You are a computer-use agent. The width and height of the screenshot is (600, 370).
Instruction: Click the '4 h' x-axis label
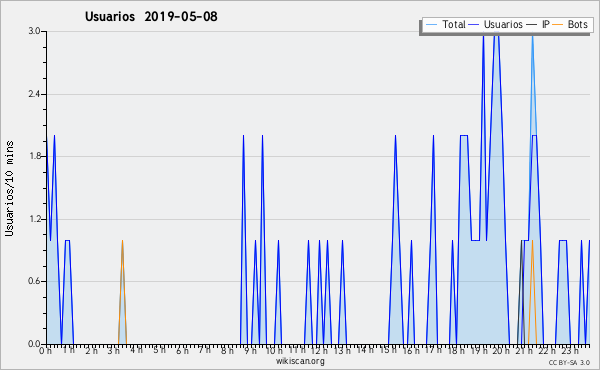click(x=137, y=350)
